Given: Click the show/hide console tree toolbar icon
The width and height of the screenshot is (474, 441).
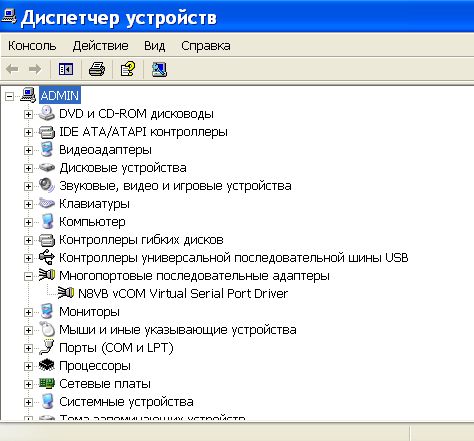Looking at the screenshot, I should (x=66, y=69).
